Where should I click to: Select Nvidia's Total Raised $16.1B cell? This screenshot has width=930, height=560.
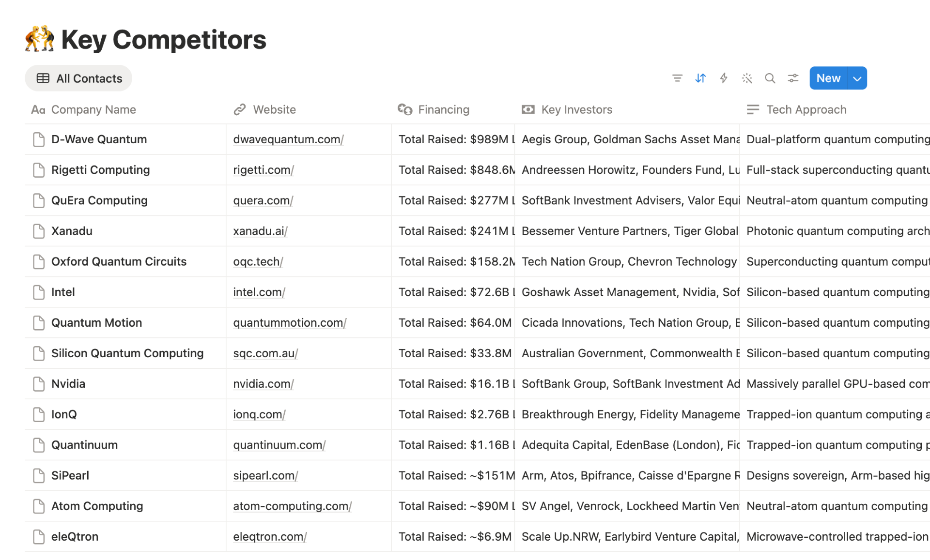[x=453, y=384]
